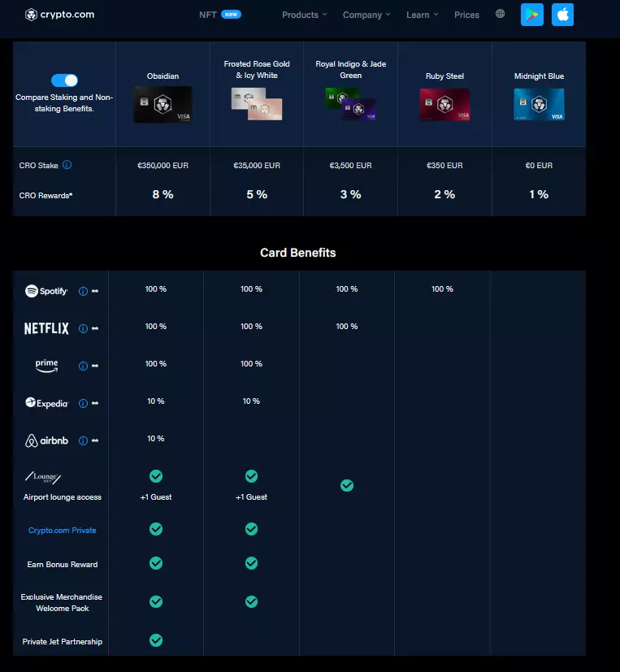
Task: Click the airbnb info icon
Action: point(83,440)
